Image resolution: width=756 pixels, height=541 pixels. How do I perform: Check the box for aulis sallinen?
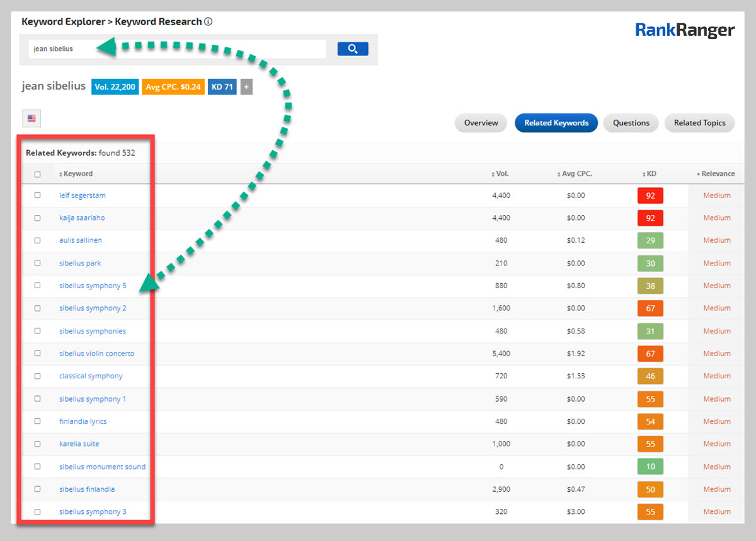click(37, 240)
